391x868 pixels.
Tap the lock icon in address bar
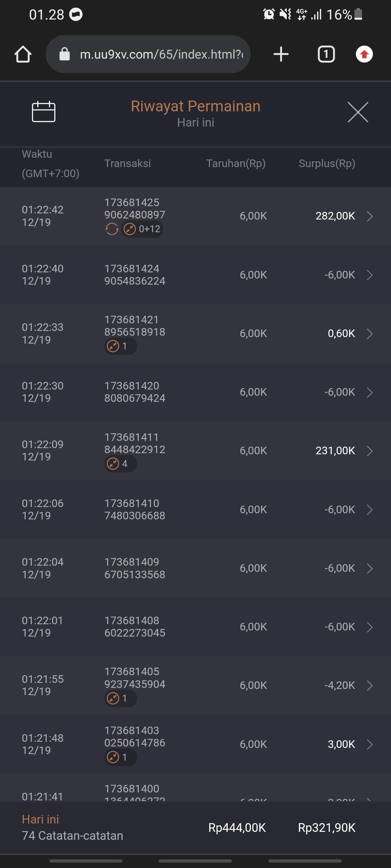point(64,54)
